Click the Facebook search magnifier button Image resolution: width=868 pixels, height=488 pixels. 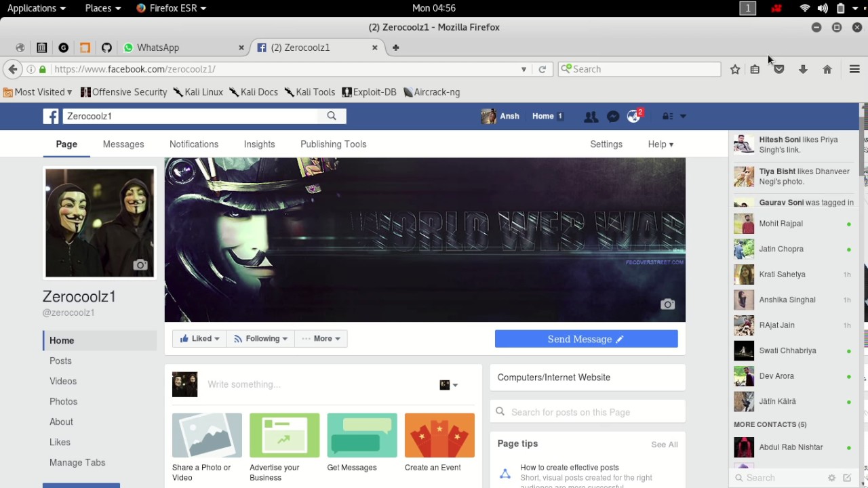[332, 116]
